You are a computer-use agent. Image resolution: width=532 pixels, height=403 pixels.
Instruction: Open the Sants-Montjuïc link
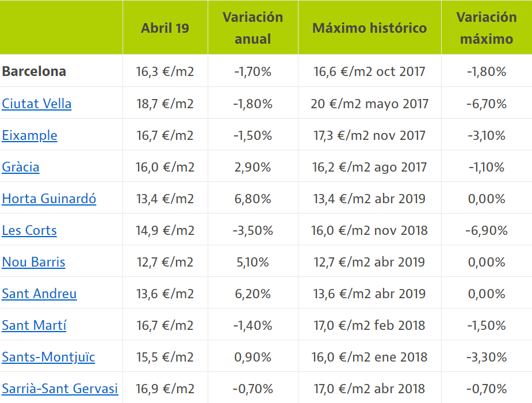(x=48, y=357)
